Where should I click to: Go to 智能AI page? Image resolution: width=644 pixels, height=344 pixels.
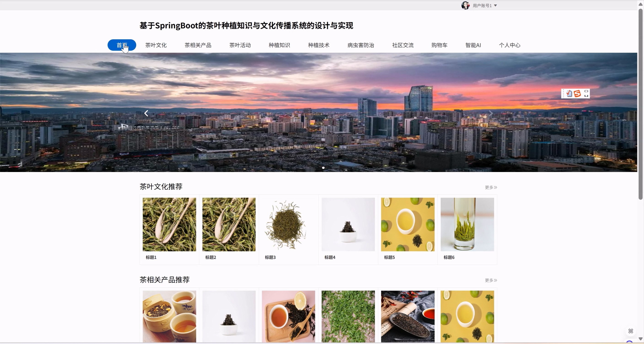[x=473, y=45]
